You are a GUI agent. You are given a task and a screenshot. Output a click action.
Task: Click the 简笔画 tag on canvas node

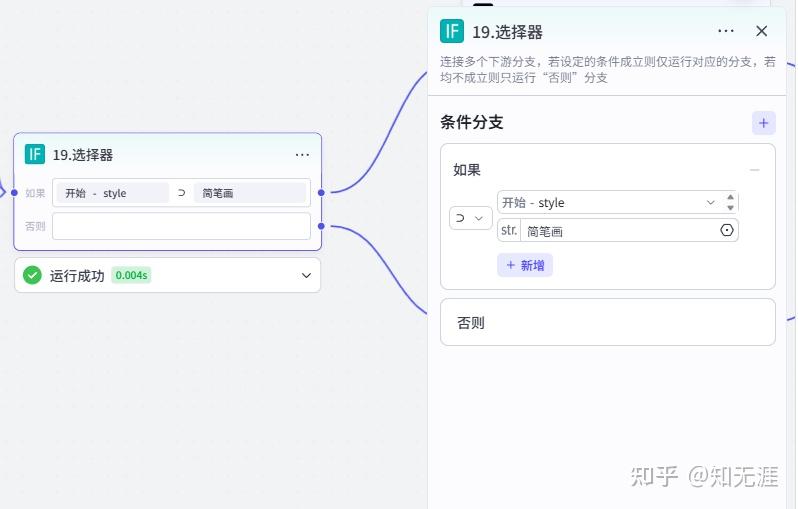coord(250,193)
